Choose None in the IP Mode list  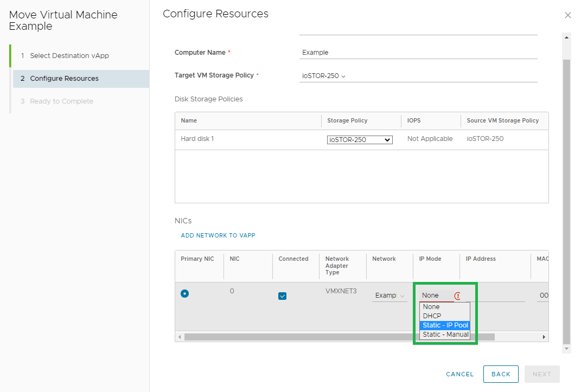445,307
